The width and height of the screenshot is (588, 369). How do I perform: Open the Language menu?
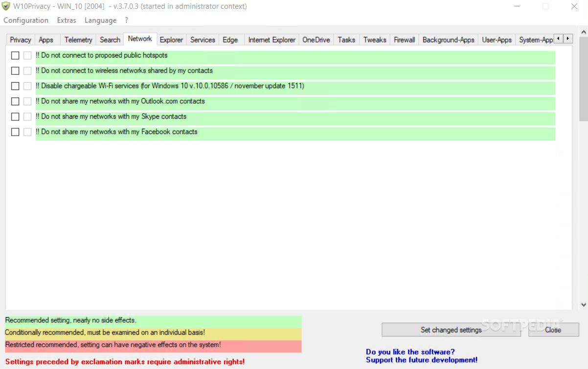[x=100, y=20]
